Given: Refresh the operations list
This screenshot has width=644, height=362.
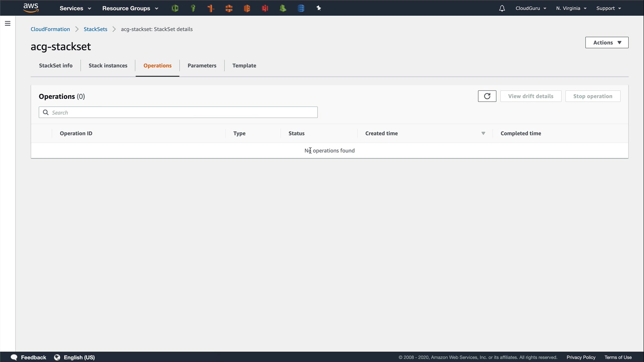Looking at the screenshot, I should (x=487, y=96).
